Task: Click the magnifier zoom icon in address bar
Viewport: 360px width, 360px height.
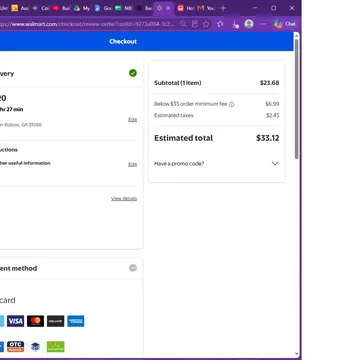Action: (183, 24)
